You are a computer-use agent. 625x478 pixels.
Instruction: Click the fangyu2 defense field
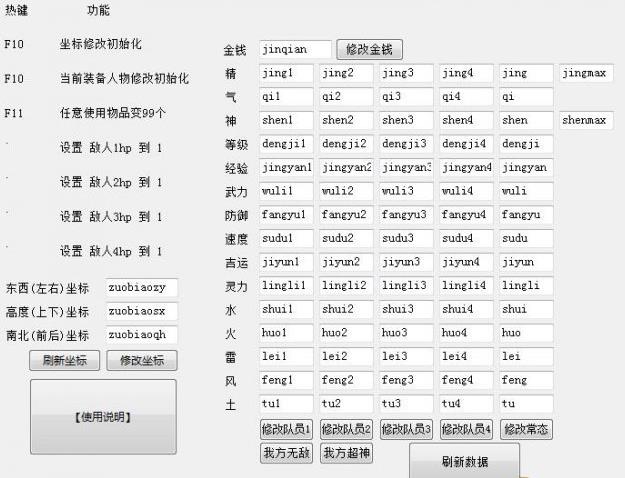346,215
